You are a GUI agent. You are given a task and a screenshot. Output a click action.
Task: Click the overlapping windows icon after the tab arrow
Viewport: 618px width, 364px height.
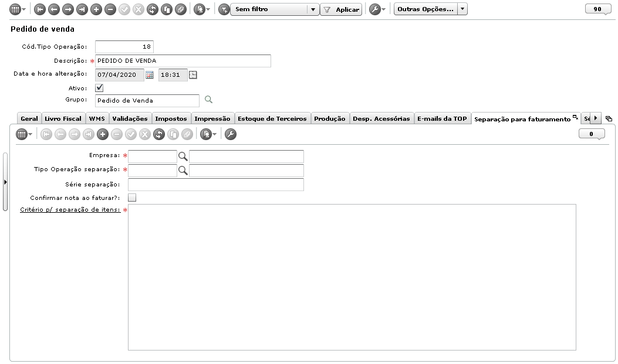tap(609, 118)
